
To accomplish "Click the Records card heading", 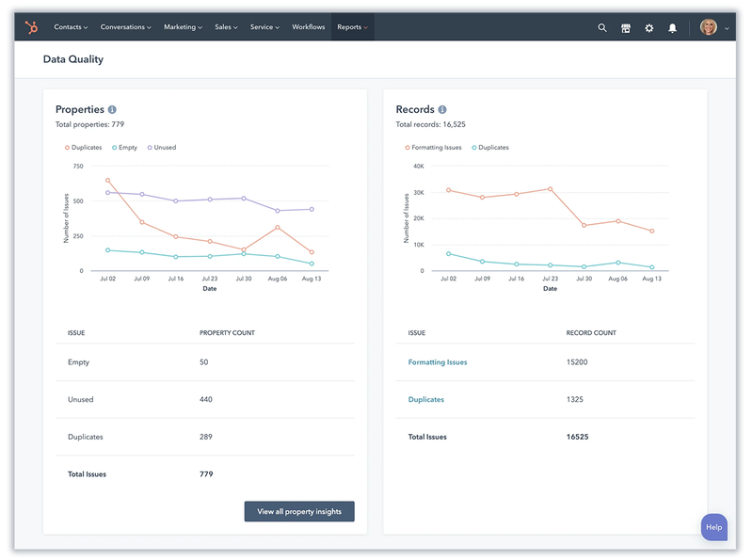I will (415, 109).
